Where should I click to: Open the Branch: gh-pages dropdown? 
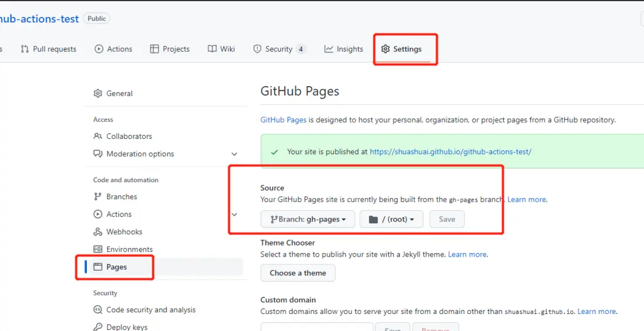(x=308, y=219)
